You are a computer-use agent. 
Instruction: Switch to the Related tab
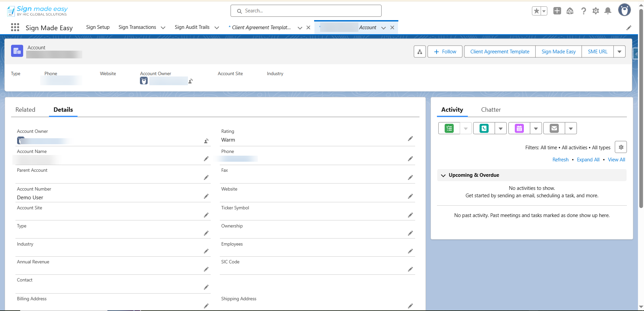(x=25, y=110)
